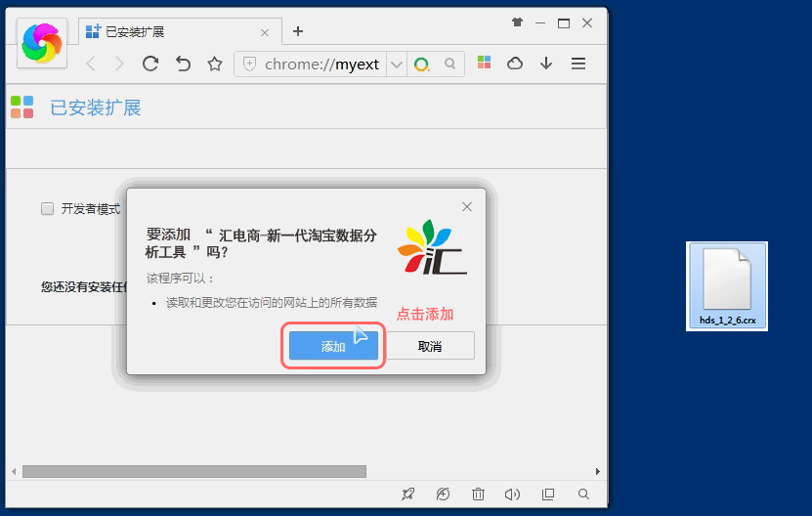Click the zoom magnifier icon in status bar
The width and height of the screenshot is (812, 516).
pyautogui.click(x=583, y=494)
